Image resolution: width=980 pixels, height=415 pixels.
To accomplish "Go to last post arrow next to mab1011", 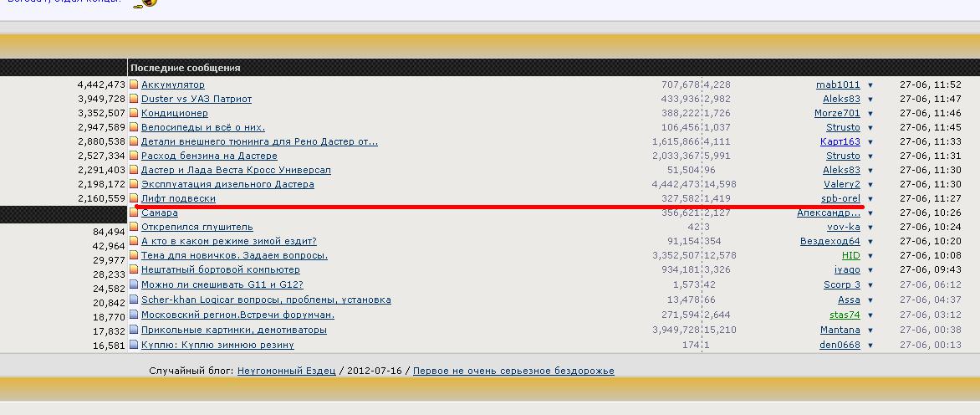I will click(x=870, y=85).
